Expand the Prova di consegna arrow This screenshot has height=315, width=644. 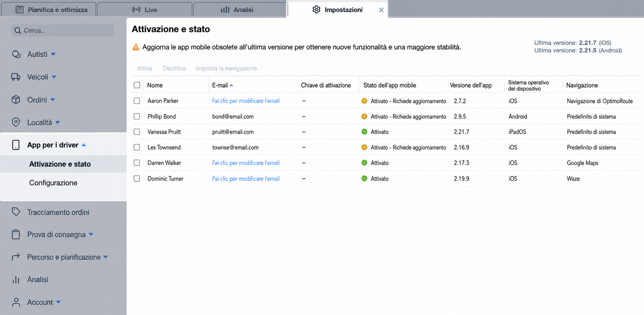pos(91,235)
